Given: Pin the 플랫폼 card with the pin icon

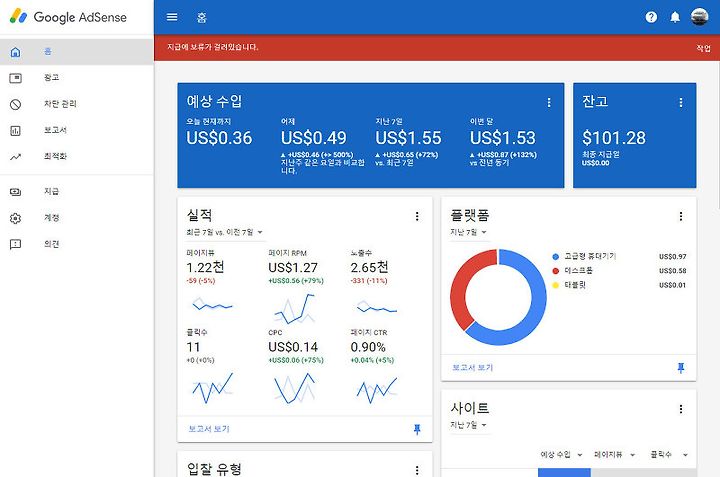Looking at the screenshot, I should coord(681,368).
